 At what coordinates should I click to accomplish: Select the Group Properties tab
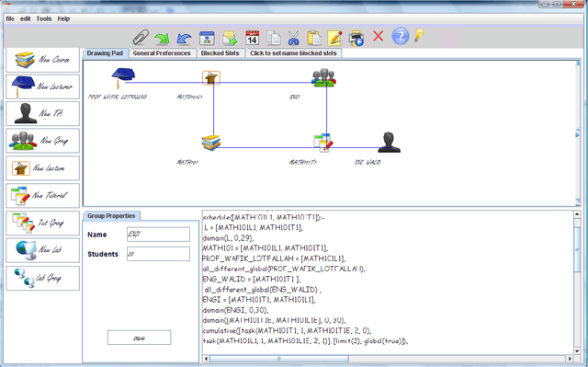tap(111, 216)
